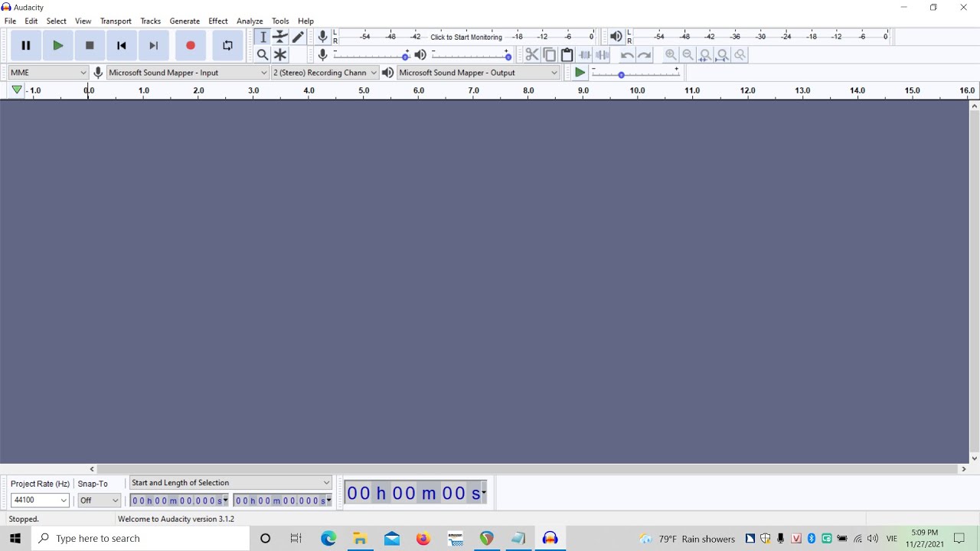Click the Audacity headphones taskbar icon
Screen dimensions: 980x551
pos(550,539)
